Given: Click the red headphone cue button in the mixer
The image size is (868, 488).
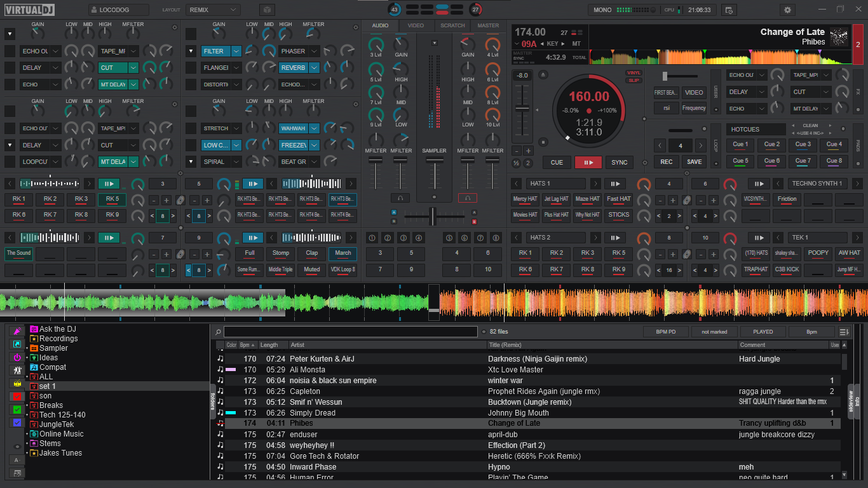Looking at the screenshot, I should pyautogui.click(x=467, y=198).
